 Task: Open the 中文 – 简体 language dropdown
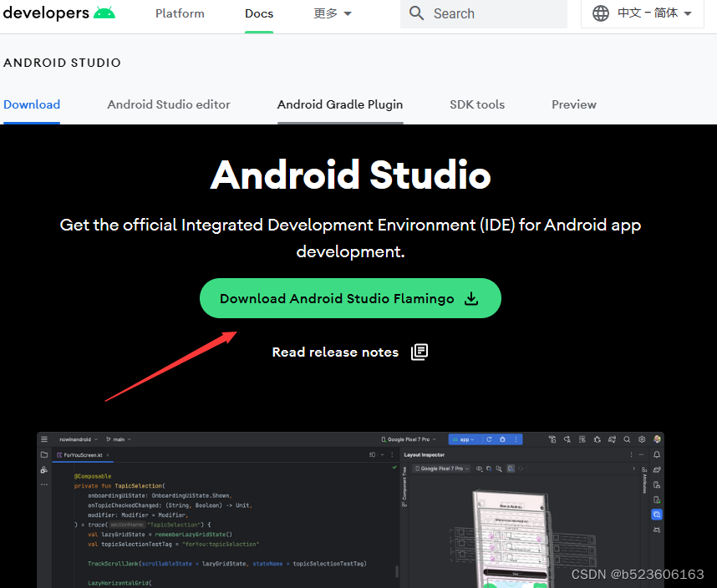point(643,13)
